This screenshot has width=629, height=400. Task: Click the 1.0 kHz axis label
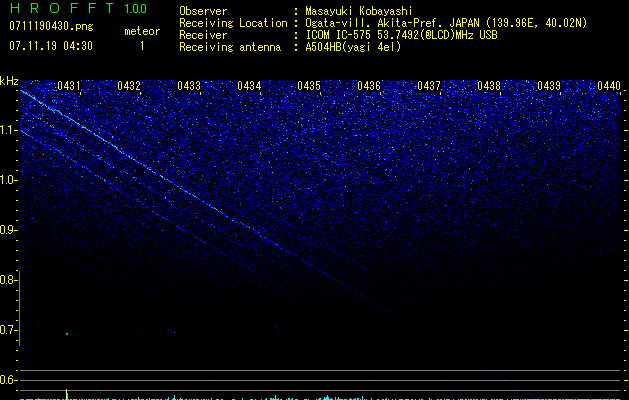tap(8, 180)
